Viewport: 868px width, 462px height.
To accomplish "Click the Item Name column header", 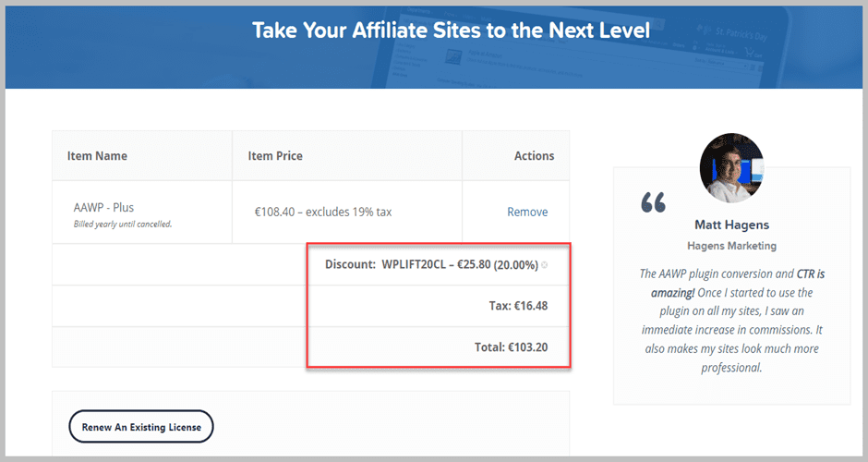I will point(97,156).
